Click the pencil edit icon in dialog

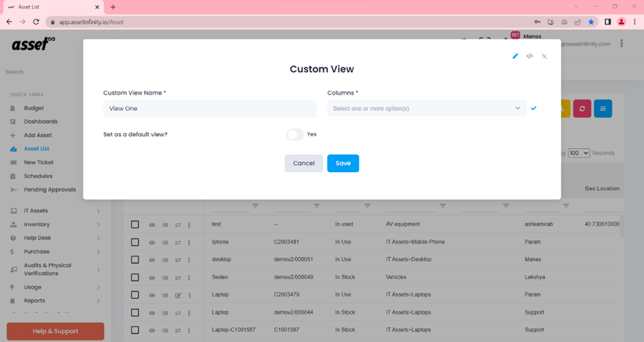[x=515, y=56]
